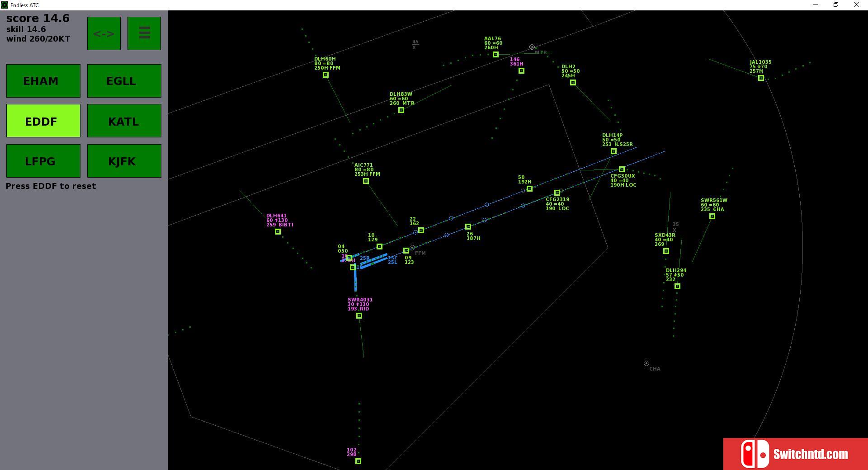Restore down the Endless ATC window
The height and width of the screenshot is (470, 868).
click(x=836, y=5)
